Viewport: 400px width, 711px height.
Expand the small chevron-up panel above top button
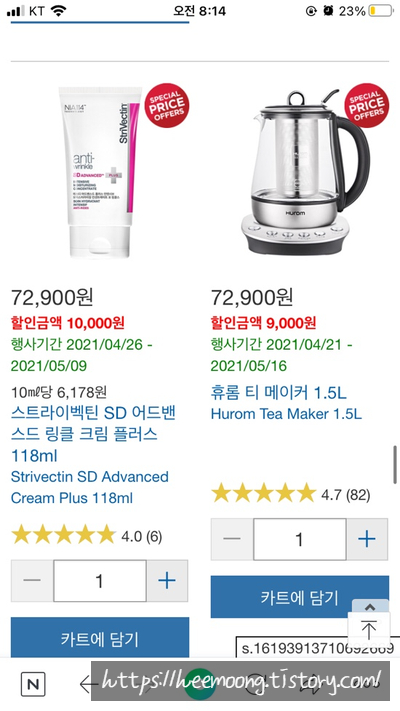click(x=370, y=606)
